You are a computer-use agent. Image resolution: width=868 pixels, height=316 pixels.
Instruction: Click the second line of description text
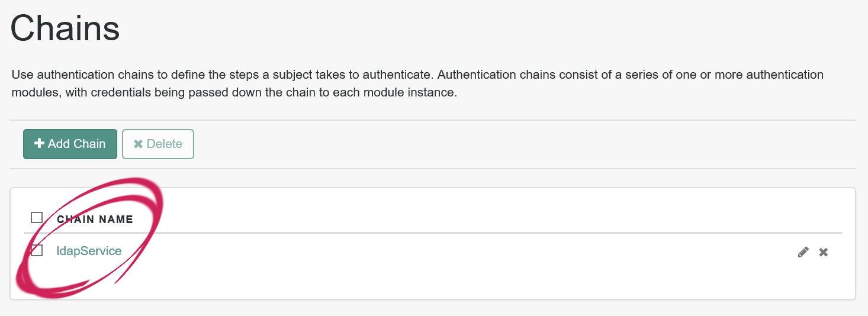[234, 93]
